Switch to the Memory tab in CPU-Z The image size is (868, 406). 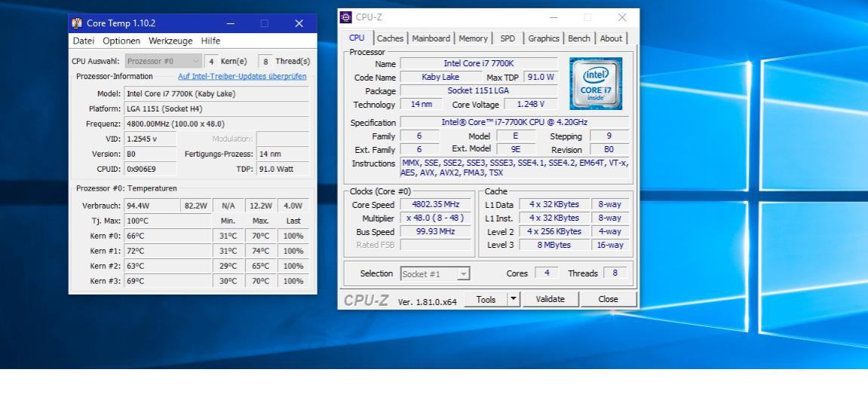pos(474,38)
